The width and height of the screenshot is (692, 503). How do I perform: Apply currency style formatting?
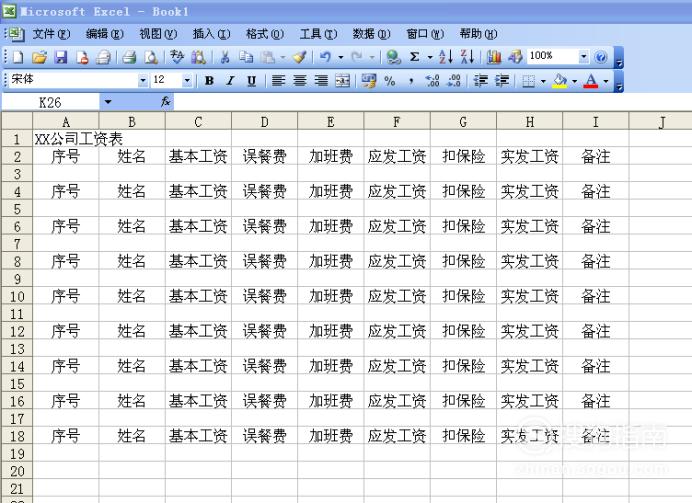click(369, 81)
